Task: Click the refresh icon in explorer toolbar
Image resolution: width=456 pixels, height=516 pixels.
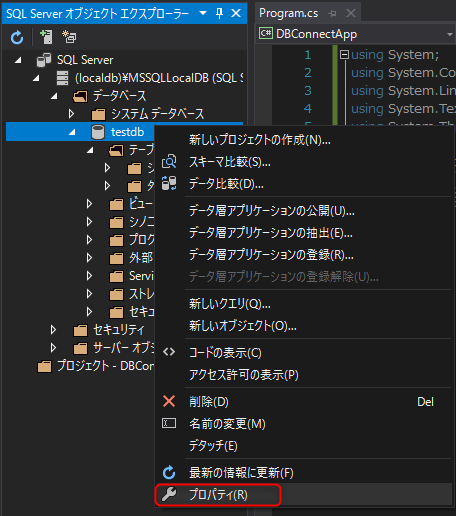Action: point(17,37)
